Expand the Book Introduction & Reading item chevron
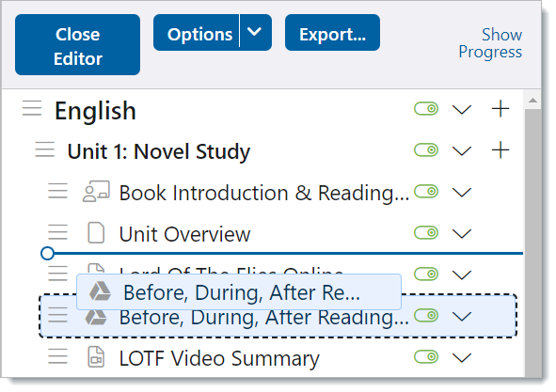The height and width of the screenshot is (392, 556). pyautogui.click(x=462, y=193)
